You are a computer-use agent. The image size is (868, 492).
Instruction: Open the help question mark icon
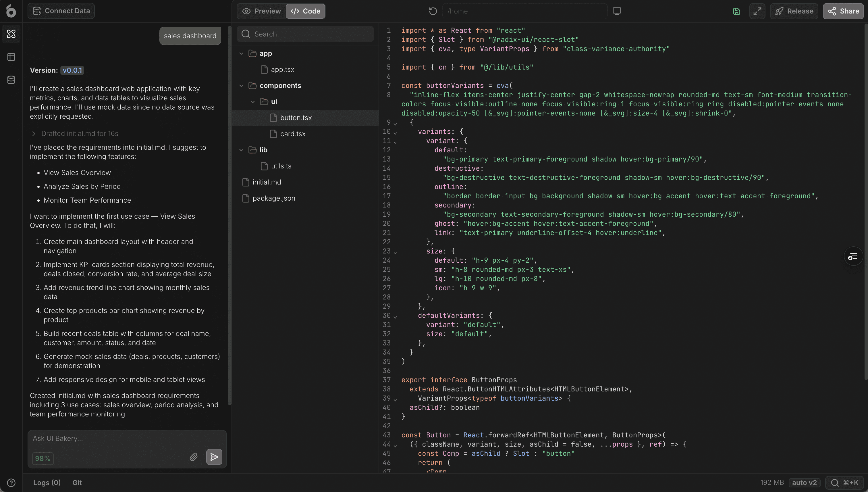[11, 483]
